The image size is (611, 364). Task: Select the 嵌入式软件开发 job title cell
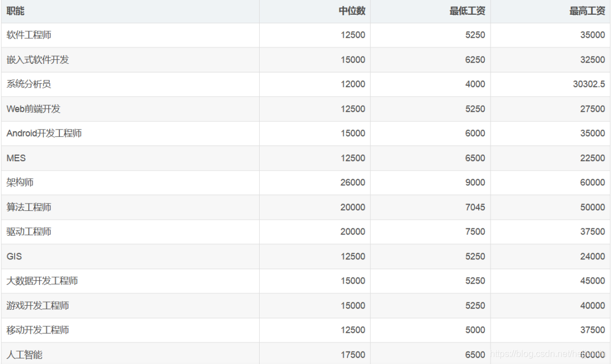point(38,59)
